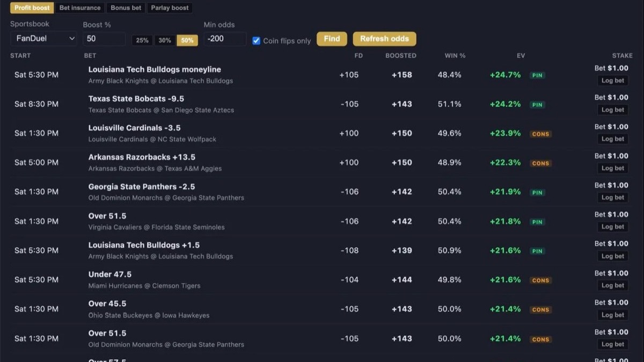Screen dimensions: 644x362
Task: Log bet for Over 51.5 Old Dominion game
Action: tap(612, 344)
